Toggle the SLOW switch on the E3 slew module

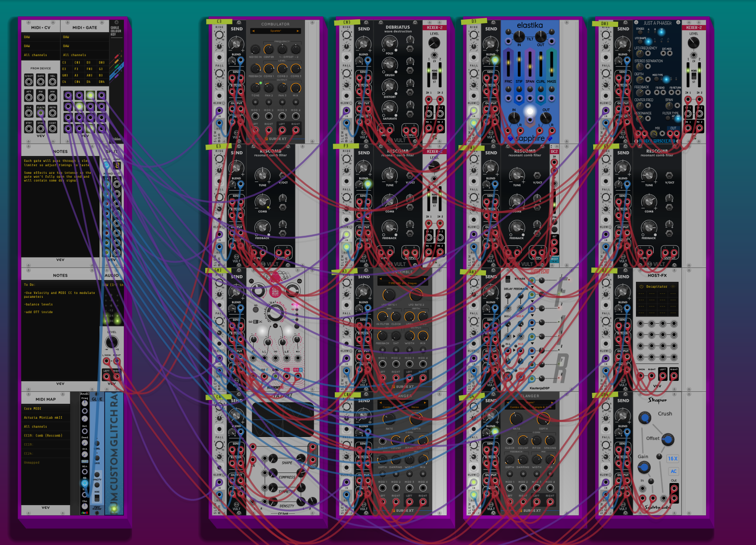coord(223,227)
